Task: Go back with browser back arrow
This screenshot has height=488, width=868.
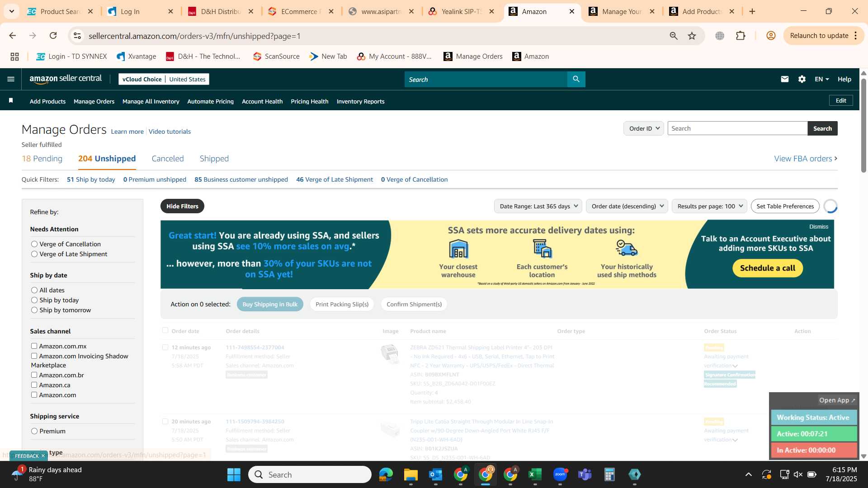Action: click(12, 36)
